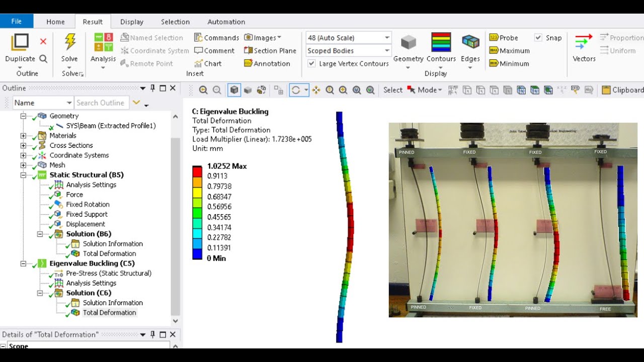Screen dimensions: 644x362
Task: Insert a Comment
Action: pos(214,51)
